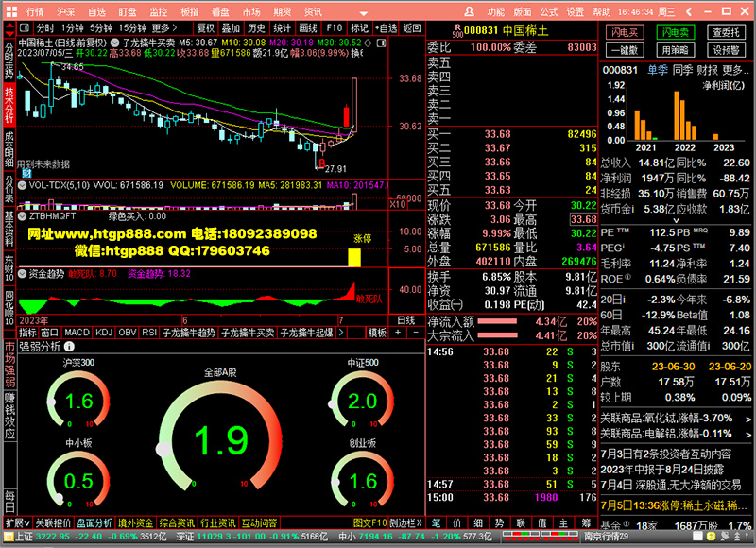Open the four-square main menu icon
Screen dimensions: 756x548
tap(11, 11)
